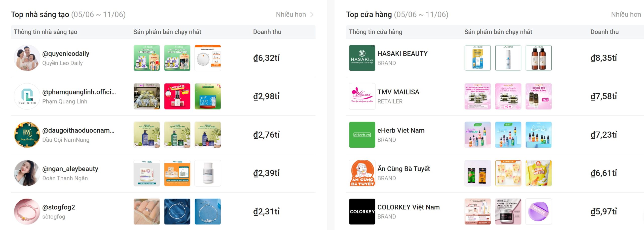This screenshot has width=644, height=230.
Task: Sort creators by Doanh thu column
Action: coord(267,32)
